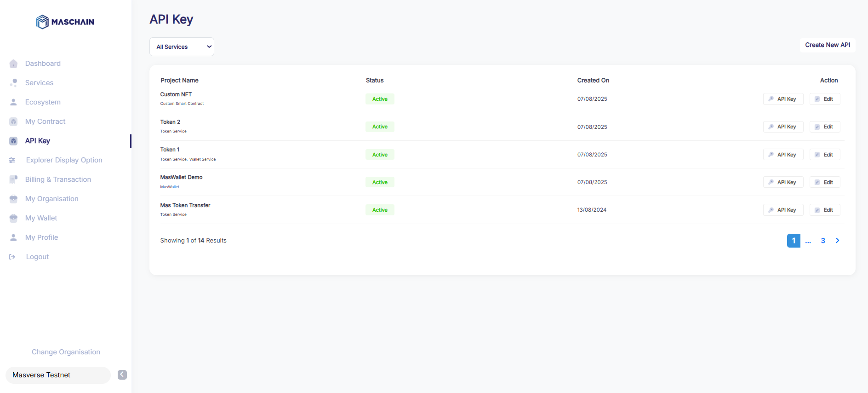Viewport: 868px width, 393px height.
Task: Open the My Profile page
Action: 41,237
